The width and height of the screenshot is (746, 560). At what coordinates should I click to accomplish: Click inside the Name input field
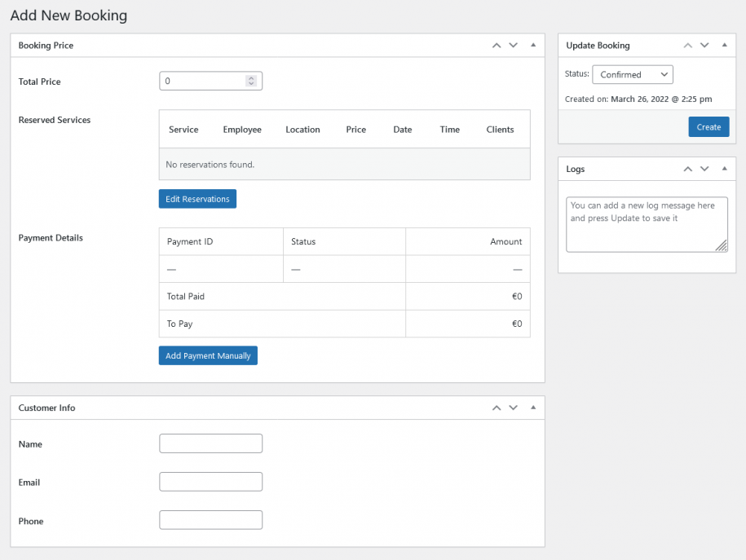pyautogui.click(x=210, y=443)
